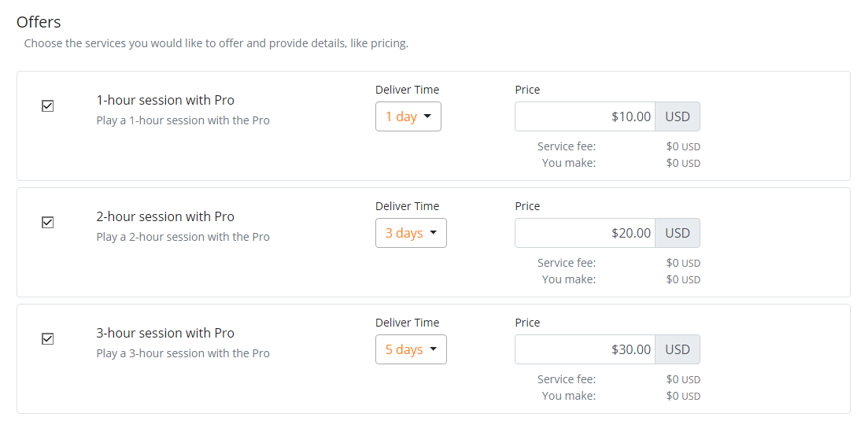Click the $10.00 price input field
Screen dimensions: 868x432
coord(585,116)
